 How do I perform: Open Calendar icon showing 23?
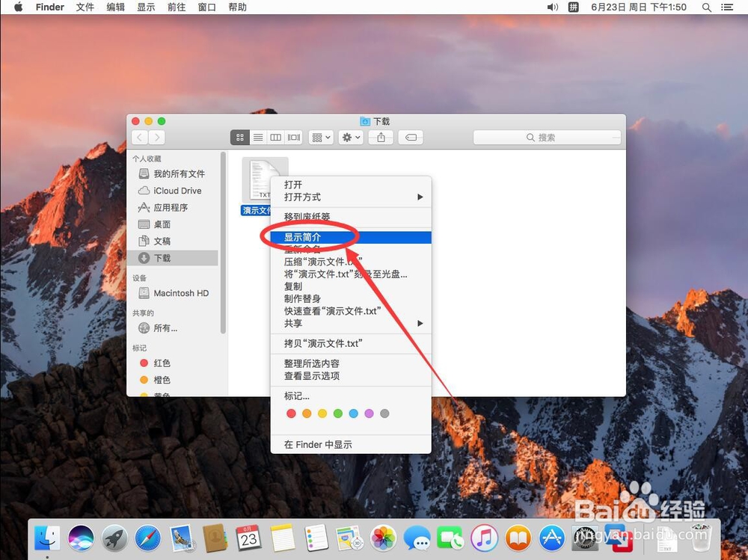pyautogui.click(x=248, y=538)
